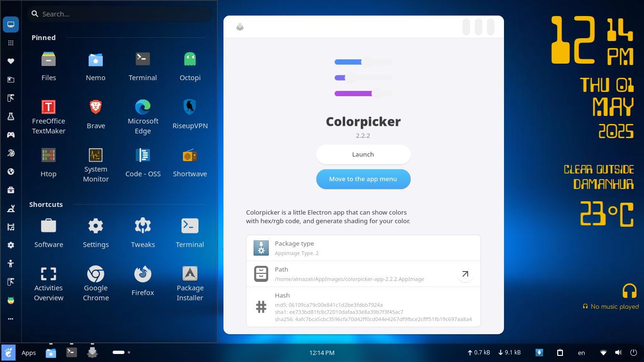Click the workspace indicator pill in panel
Viewport: 644px width, 362px height.
(119, 352)
